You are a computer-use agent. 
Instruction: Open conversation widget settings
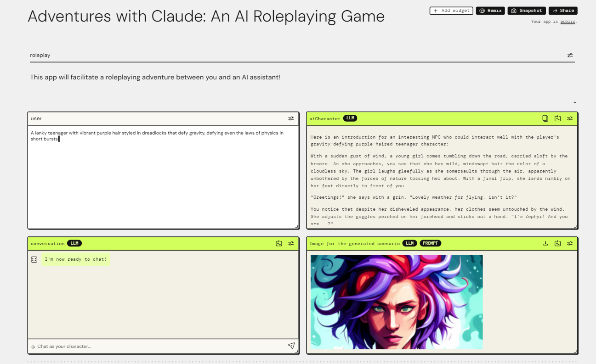click(291, 243)
